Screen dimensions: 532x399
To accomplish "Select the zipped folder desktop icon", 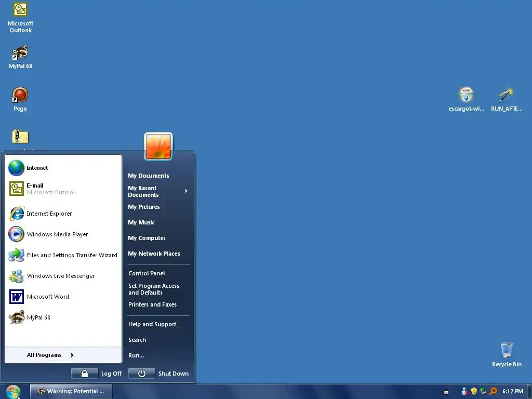I will tap(20, 137).
